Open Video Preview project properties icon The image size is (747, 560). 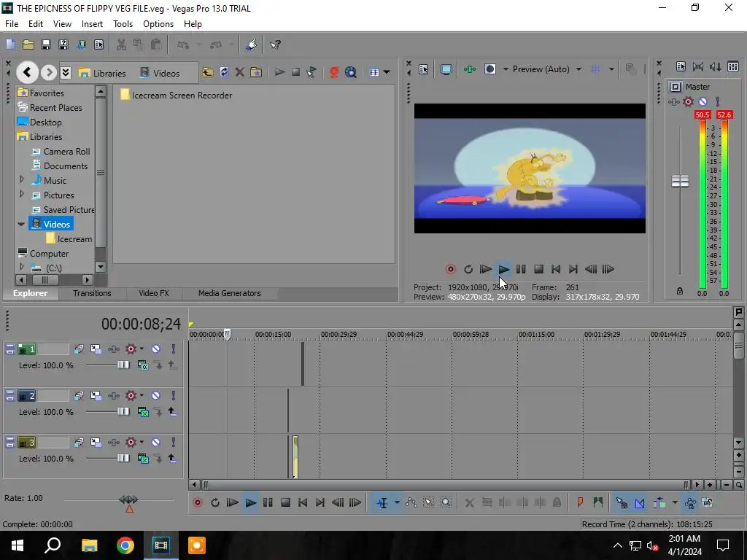pyautogui.click(x=424, y=69)
